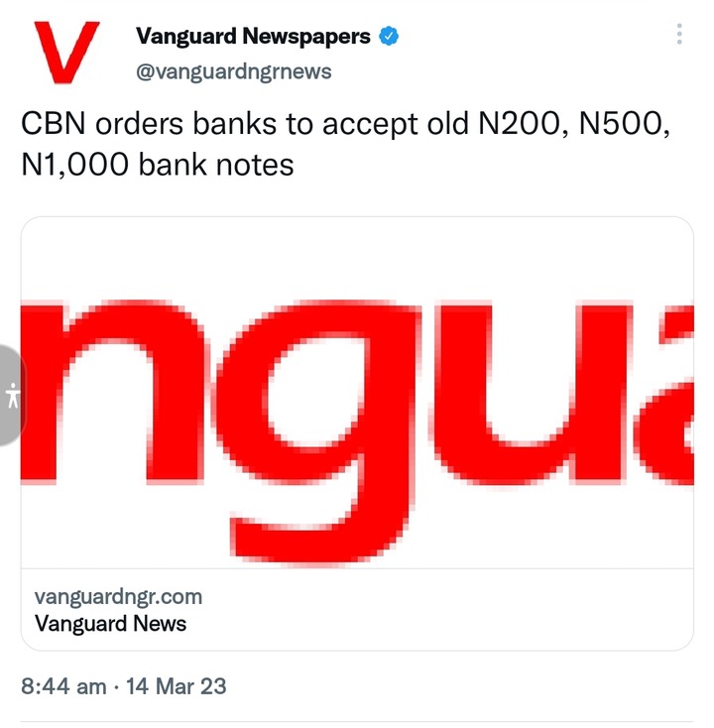Open the red V profile avatar
714x728 pixels.
pyautogui.click(x=66, y=52)
